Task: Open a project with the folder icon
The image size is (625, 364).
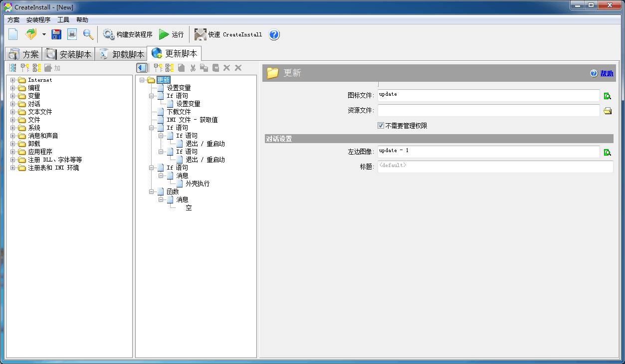Action: [31, 34]
